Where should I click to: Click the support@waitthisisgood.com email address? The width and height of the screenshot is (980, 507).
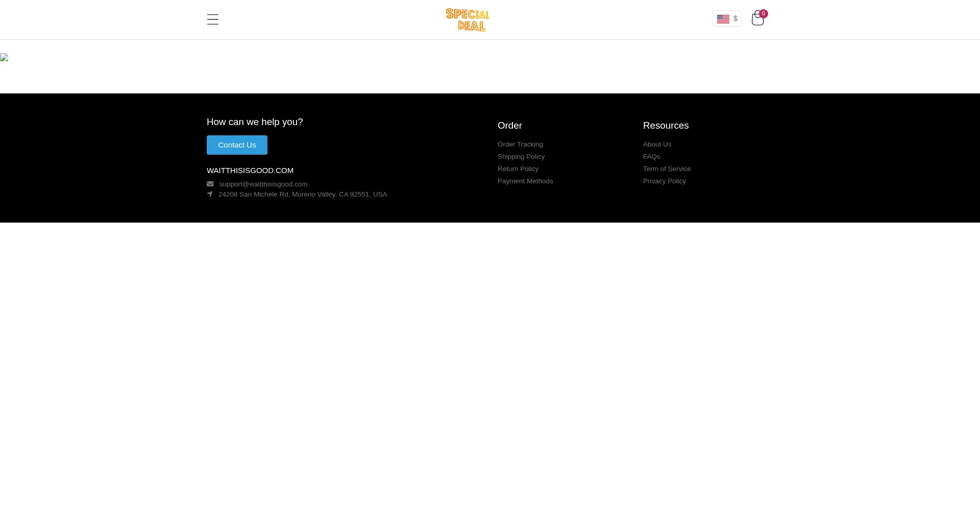[263, 184]
